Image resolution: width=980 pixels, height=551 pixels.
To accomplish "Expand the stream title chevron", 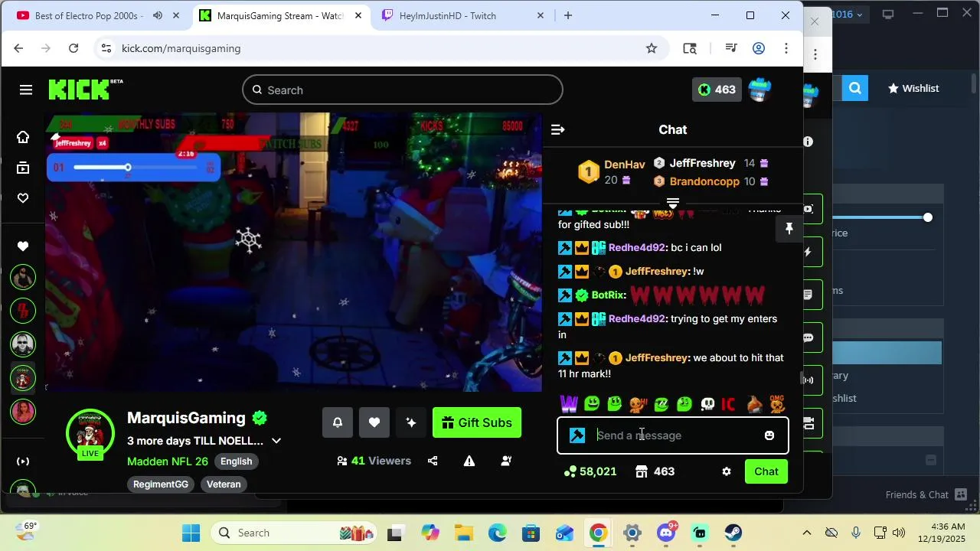I will (276, 441).
